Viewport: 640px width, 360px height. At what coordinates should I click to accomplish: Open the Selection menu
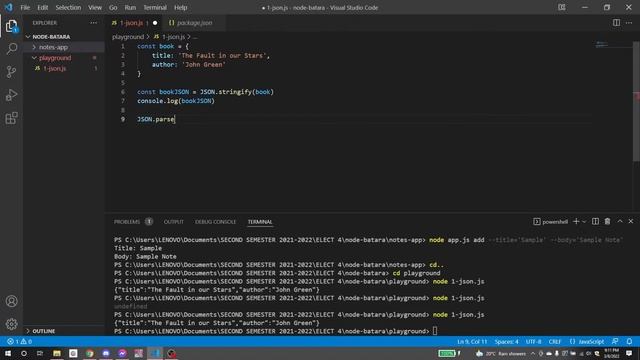(68, 7)
